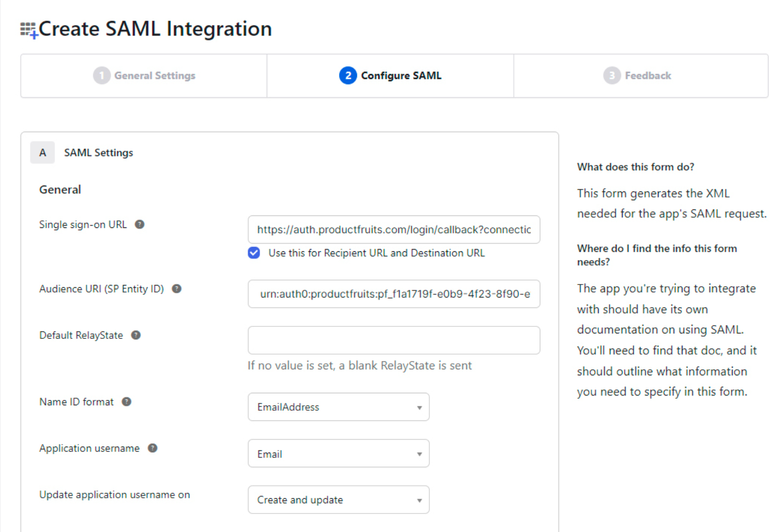Click the step 2 blue circle icon
The width and height of the screenshot is (781, 532).
348,76
